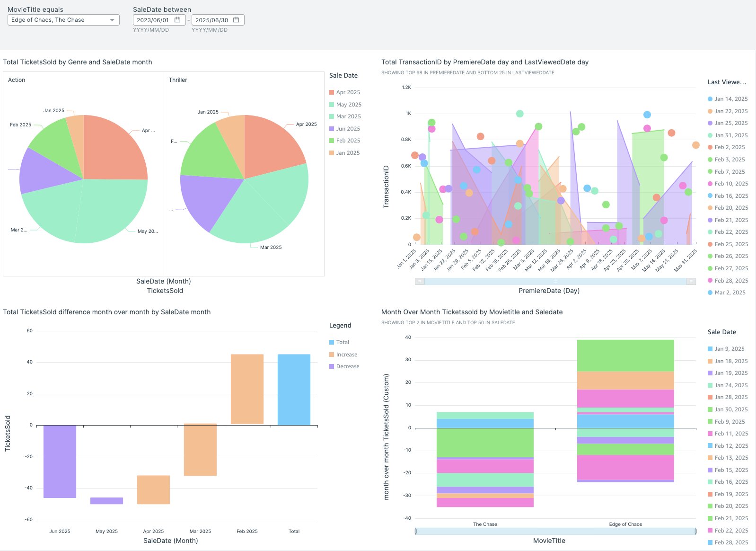Click the MovieTitle range slider below the stacked bars
The height and width of the screenshot is (551, 756).
tap(555, 531)
